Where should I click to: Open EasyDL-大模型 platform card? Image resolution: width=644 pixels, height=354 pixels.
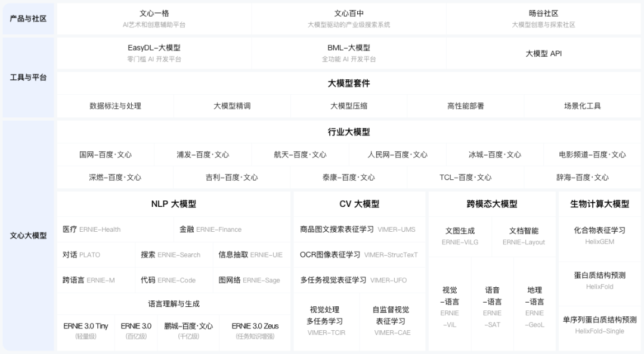pyautogui.click(x=154, y=54)
